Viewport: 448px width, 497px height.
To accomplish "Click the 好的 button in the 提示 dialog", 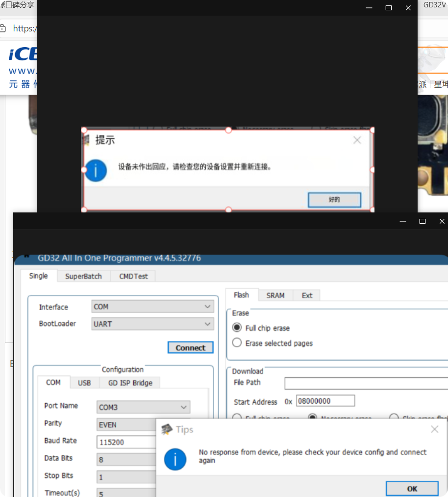I will (334, 200).
